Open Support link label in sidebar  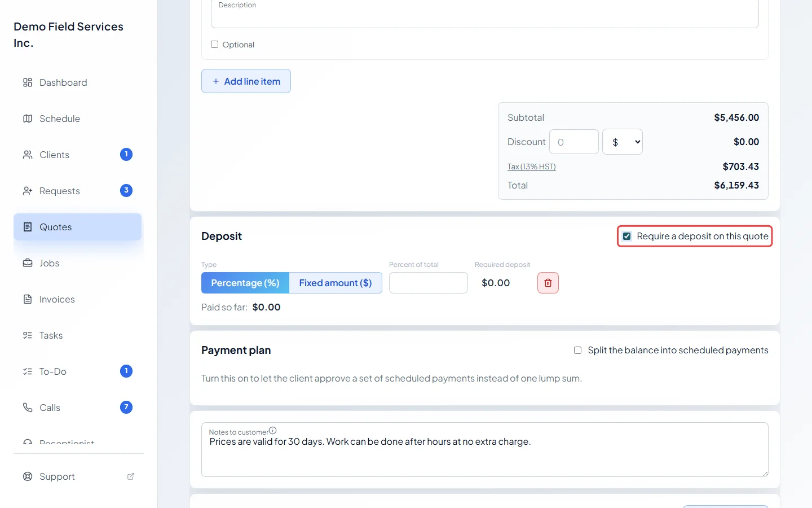pos(57,476)
